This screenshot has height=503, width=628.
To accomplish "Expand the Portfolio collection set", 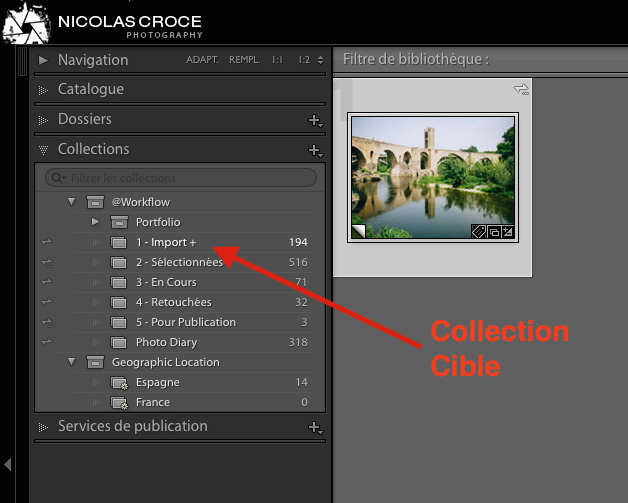I will coord(95,222).
